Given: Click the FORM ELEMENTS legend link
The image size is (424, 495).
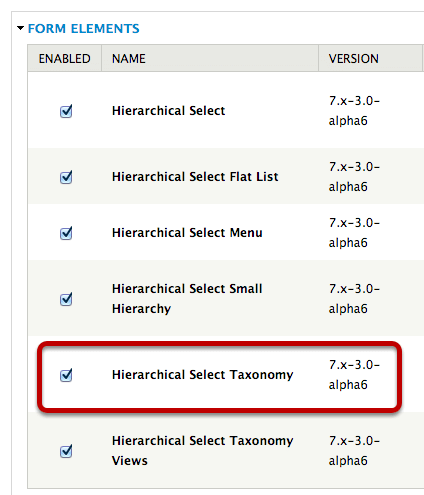Looking at the screenshot, I should (84, 29).
